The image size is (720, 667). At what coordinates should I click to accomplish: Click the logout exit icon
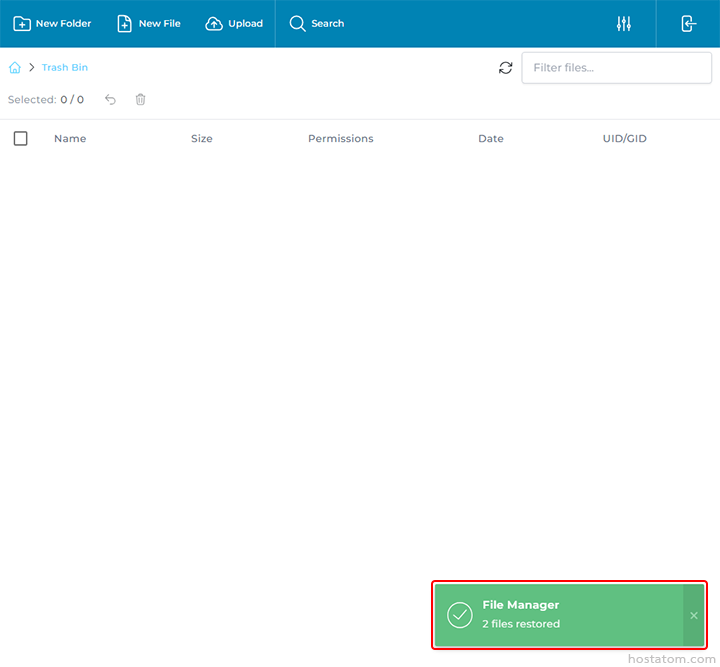(689, 24)
